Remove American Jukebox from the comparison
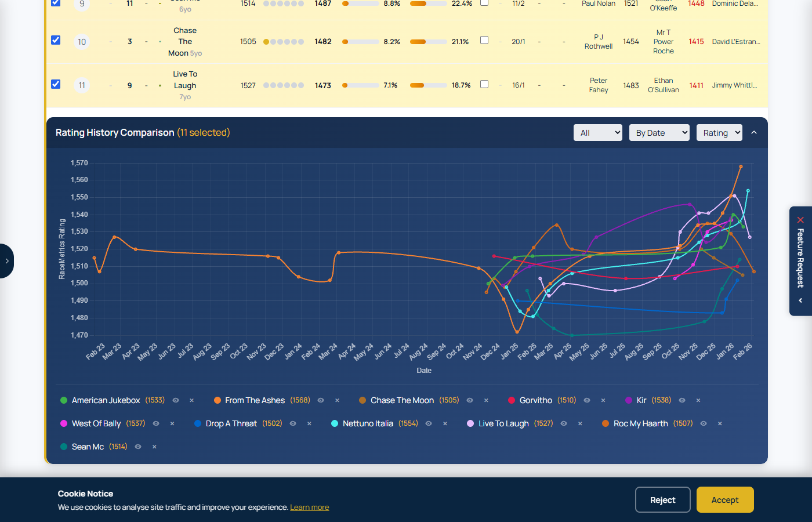 point(192,400)
